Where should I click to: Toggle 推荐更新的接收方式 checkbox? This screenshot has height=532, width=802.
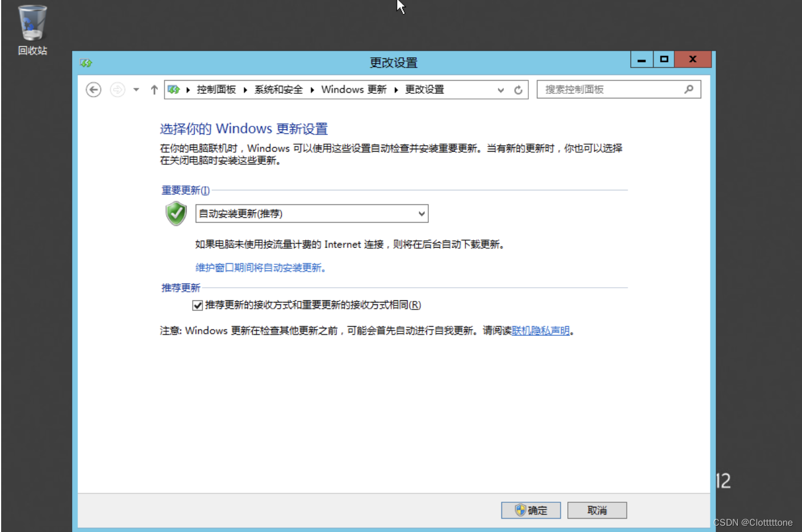[x=197, y=305]
